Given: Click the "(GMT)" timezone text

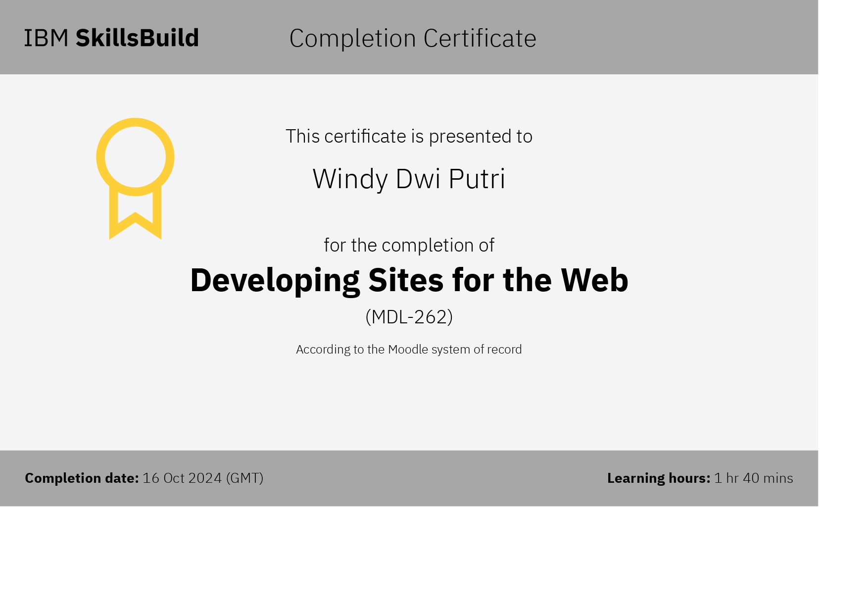Looking at the screenshot, I should click(244, 478).
